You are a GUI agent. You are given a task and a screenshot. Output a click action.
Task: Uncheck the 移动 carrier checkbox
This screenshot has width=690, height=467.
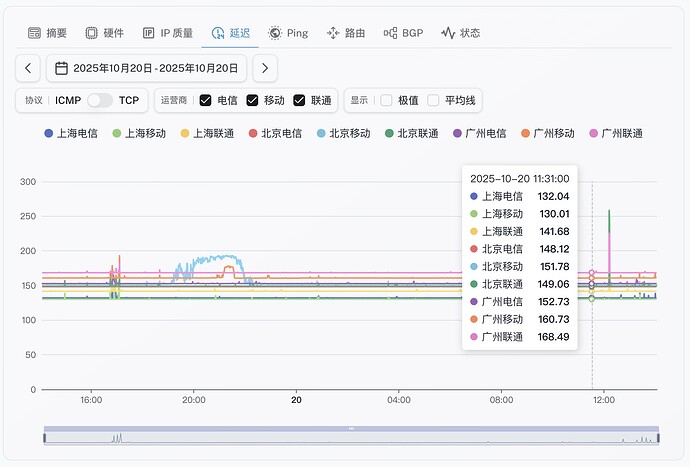pos(252,100)
